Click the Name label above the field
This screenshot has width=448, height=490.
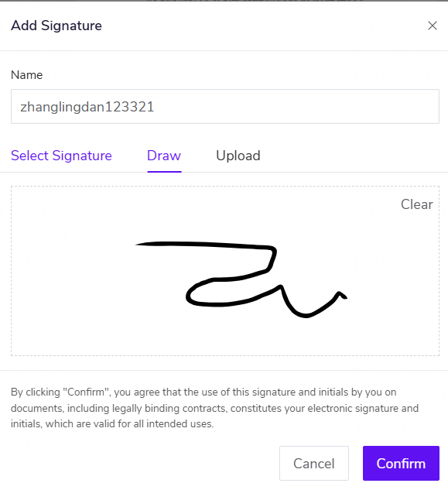point(26,75)
